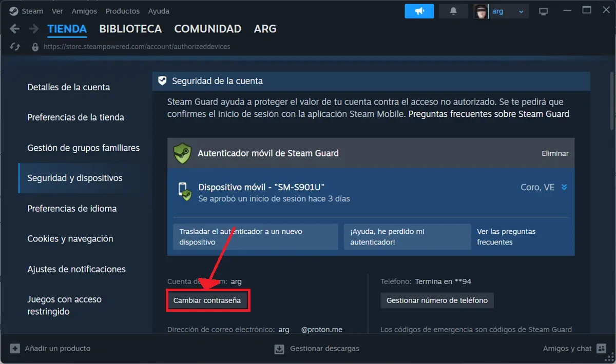
Task: Click the page's vertical scrollbar
Action: (611, 103)
